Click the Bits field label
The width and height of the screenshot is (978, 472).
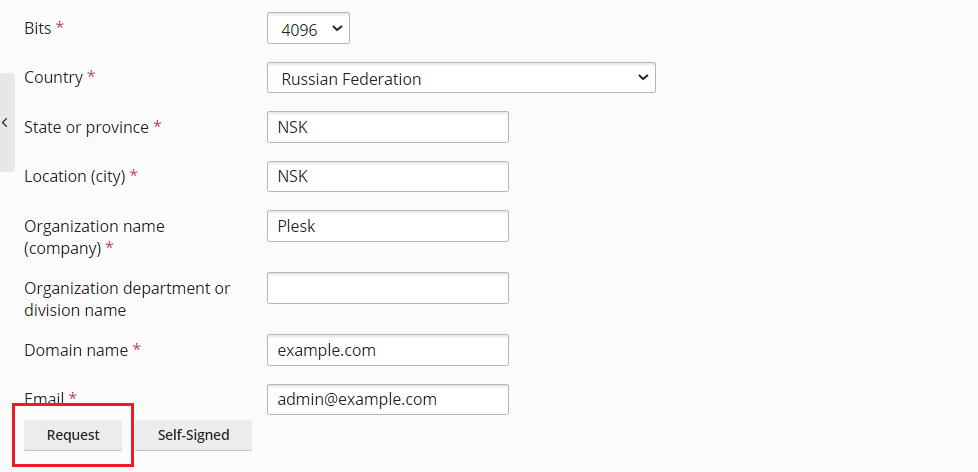click(x=37, y=27)
